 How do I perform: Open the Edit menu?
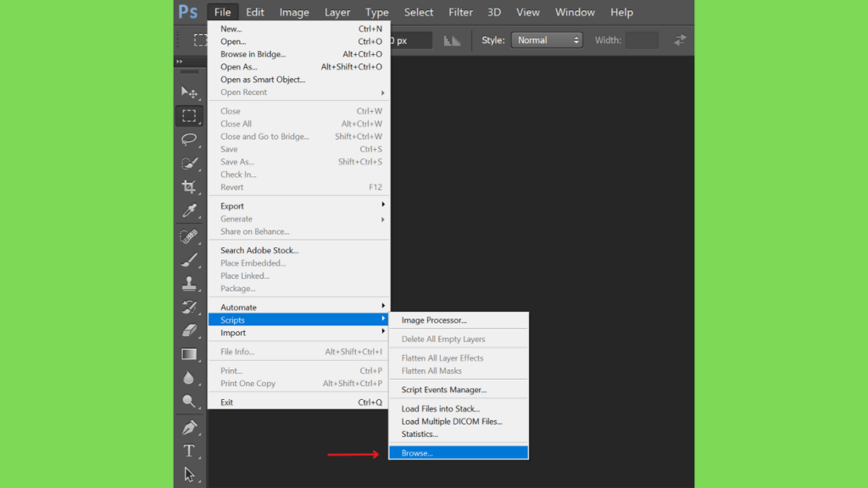tap(254, 12)
